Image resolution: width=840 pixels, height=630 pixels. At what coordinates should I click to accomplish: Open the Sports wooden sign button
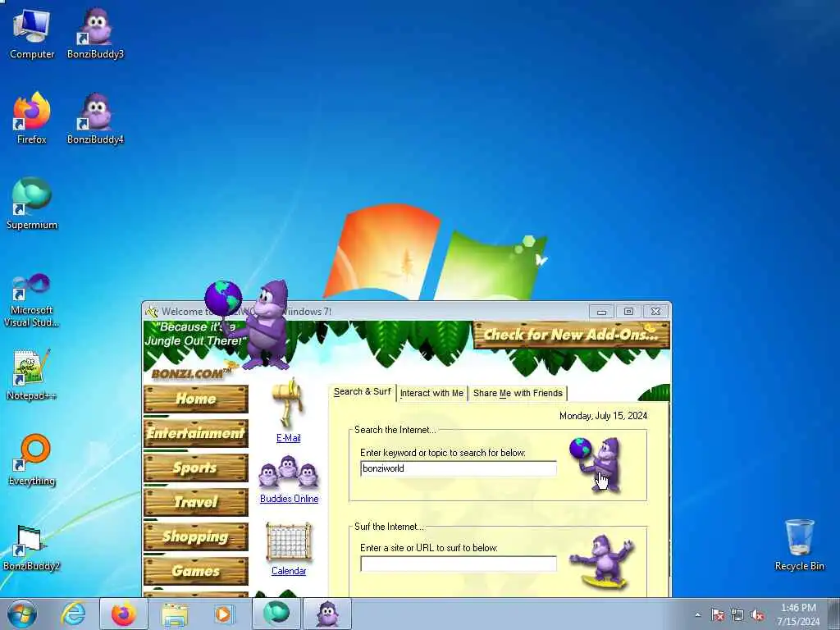pyautogui.click(x=196, y=468)
